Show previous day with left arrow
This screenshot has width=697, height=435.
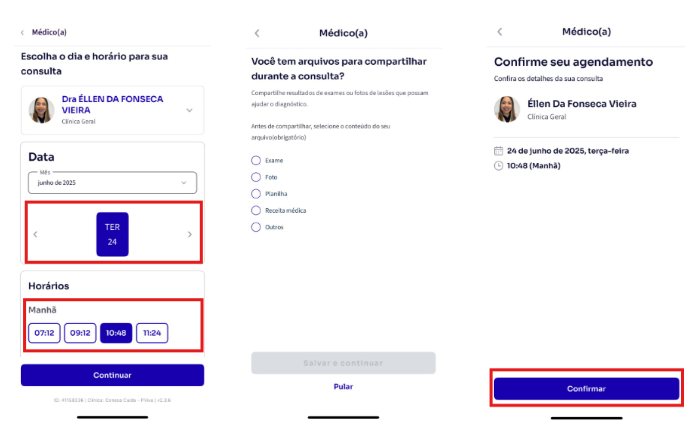coord(36,234)
